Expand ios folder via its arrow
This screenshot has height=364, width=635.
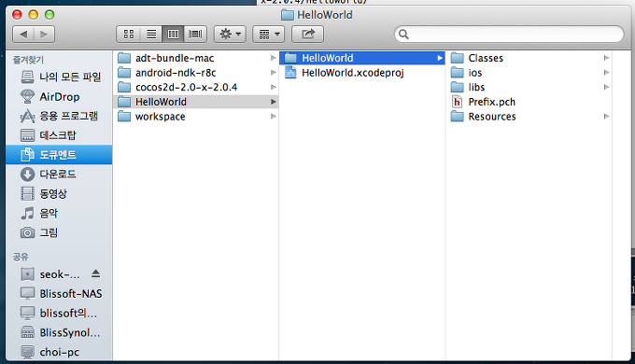[606, 73]
